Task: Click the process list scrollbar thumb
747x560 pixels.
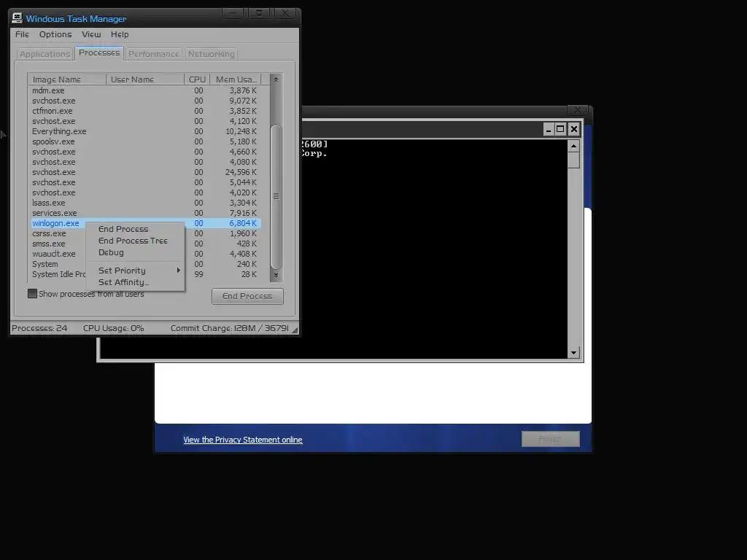Action: tap(276, 196)
